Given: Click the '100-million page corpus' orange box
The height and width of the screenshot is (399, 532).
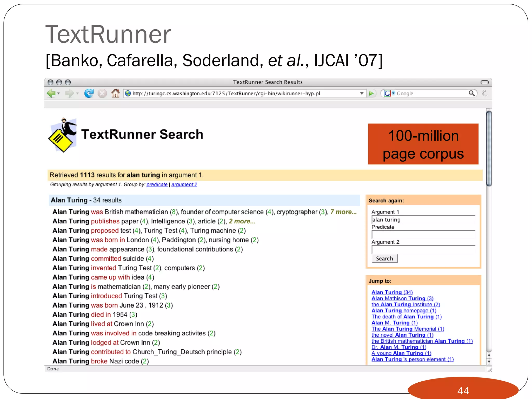Looking at the screenshot, I should (x=423, y=144).
